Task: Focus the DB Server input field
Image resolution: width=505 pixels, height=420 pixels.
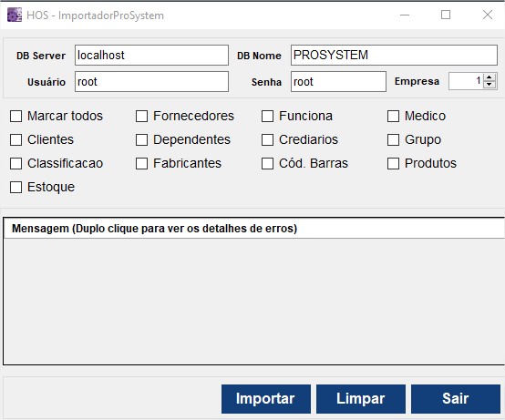Action: click(x=151, y=55)
